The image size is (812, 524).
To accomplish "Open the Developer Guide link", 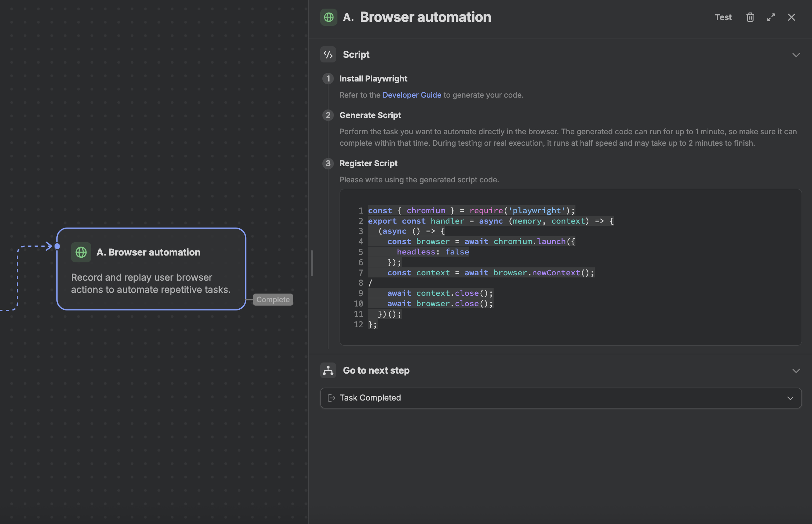I will [x=412, y=95].
